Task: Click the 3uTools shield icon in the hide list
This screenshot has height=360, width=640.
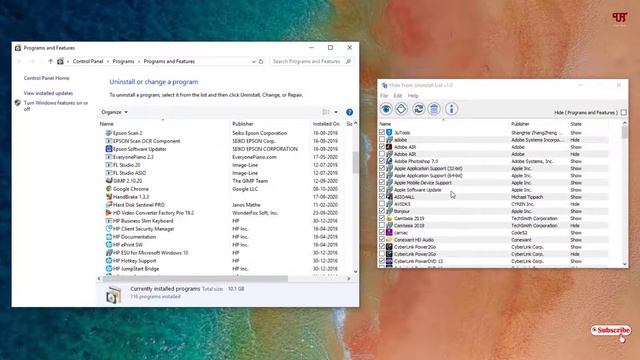Action: click(389, 133)
